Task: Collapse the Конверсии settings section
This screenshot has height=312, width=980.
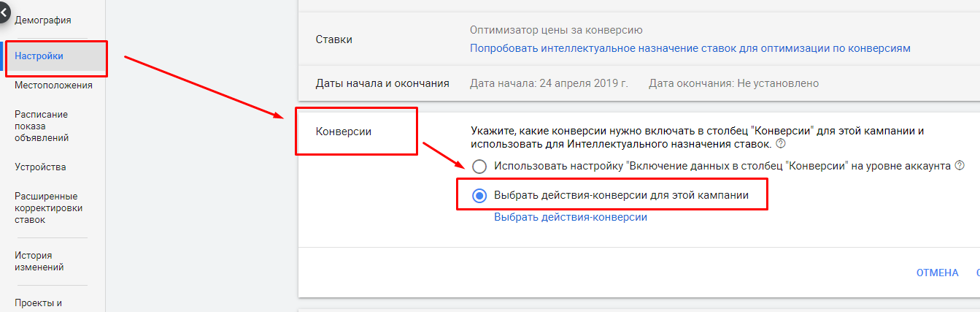Action: tap(344, 132)
